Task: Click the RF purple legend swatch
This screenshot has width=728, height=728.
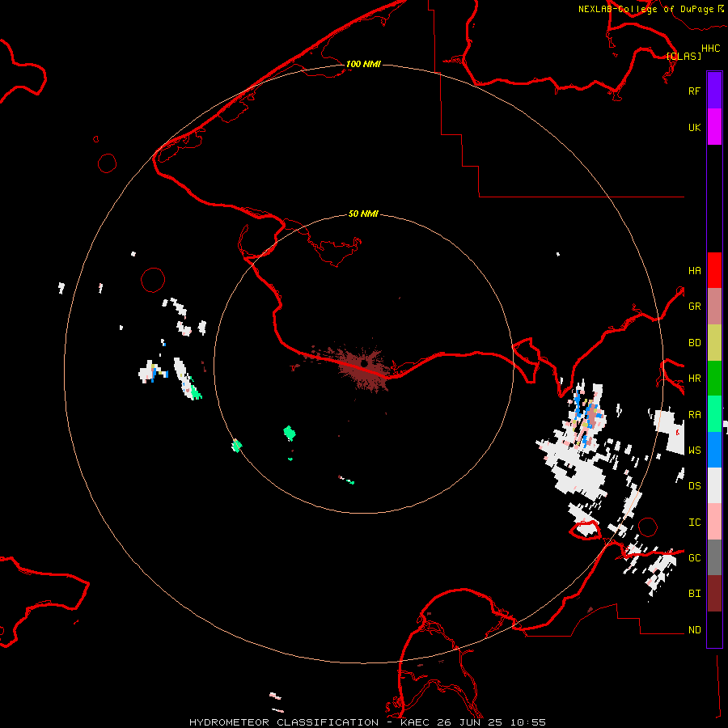Action: 714,91
